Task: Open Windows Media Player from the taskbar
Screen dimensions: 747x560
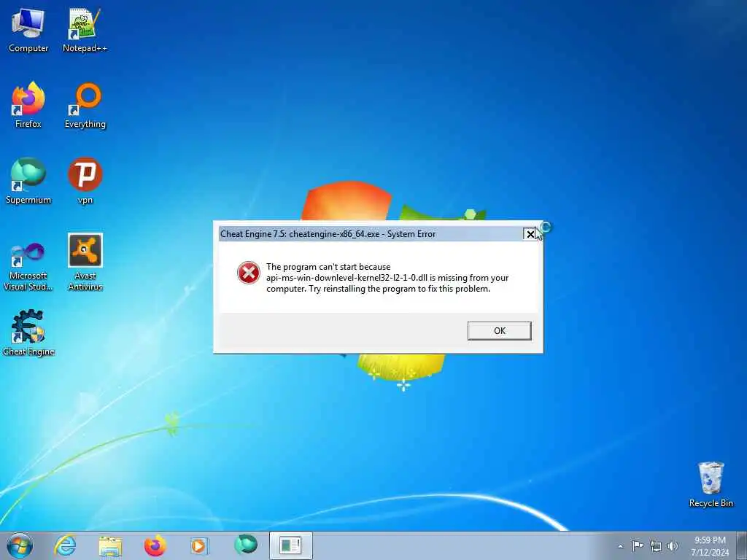Action: click(x=199, y=545)
